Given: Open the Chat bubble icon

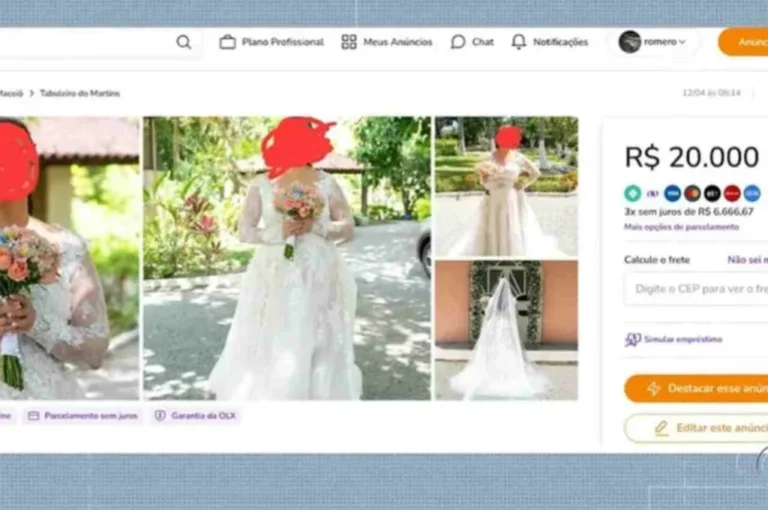Looking at the screenshot, I should pyautogui.click(x=458, y=42).
